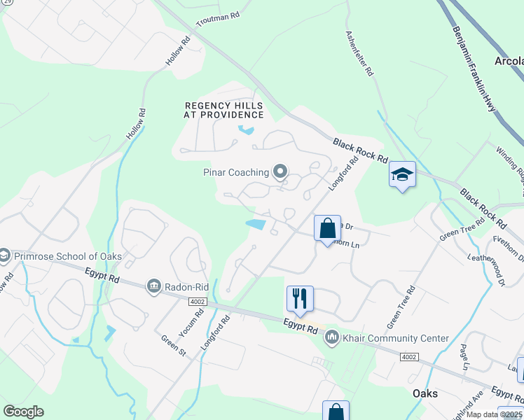Click the Pinar Coaching text label
524x420 pixels.
[x=236, y=172]
